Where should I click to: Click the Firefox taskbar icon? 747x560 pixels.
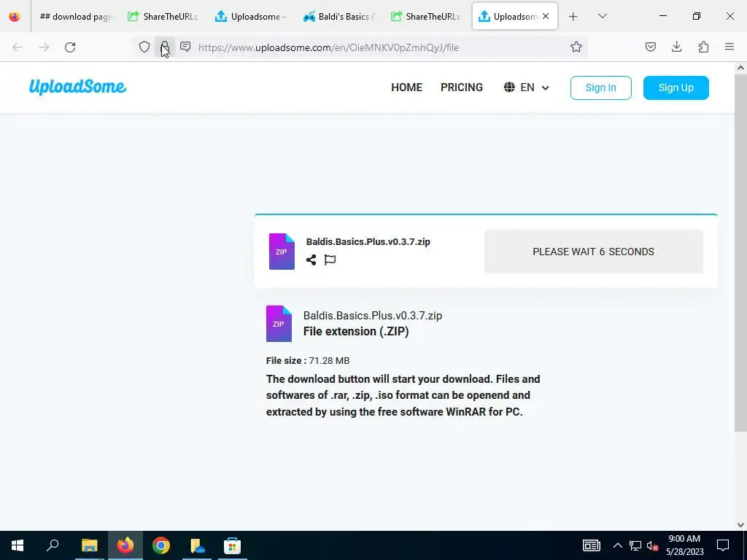[x=125, y=545]
